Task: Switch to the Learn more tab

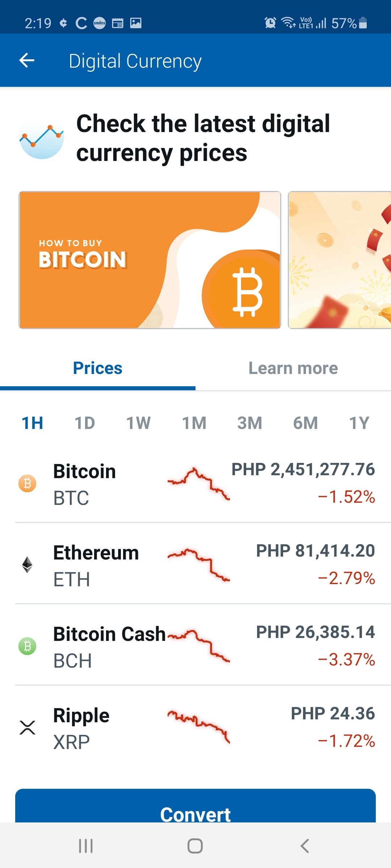Action: (293, 369)
